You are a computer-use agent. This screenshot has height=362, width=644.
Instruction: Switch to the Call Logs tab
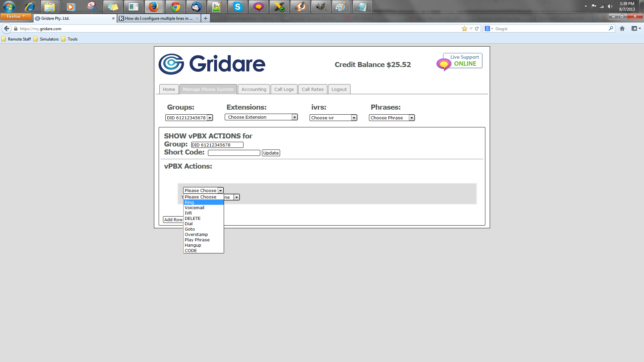pos(284,89)
